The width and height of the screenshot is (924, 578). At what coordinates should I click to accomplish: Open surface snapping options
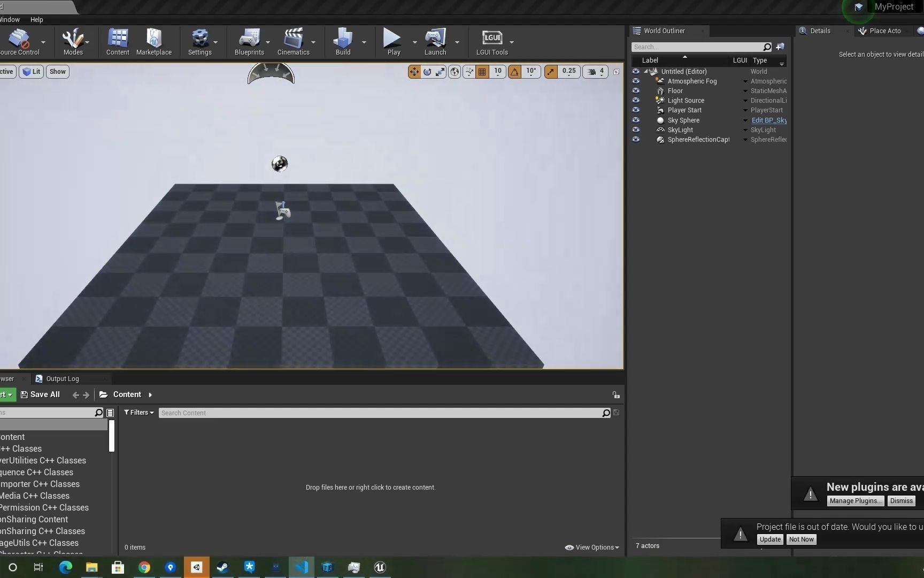tap(469, 72)
